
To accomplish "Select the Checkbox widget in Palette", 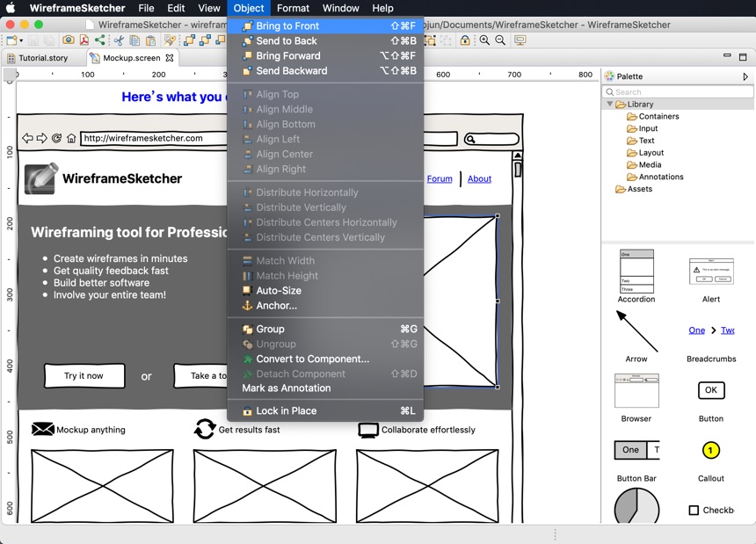I will [x=712, y=510].
